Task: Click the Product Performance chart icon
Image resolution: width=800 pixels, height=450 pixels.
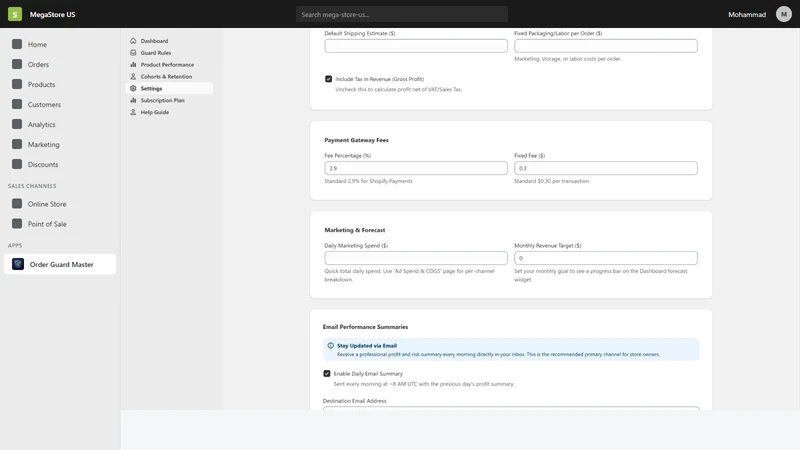Action: (133, 64)
